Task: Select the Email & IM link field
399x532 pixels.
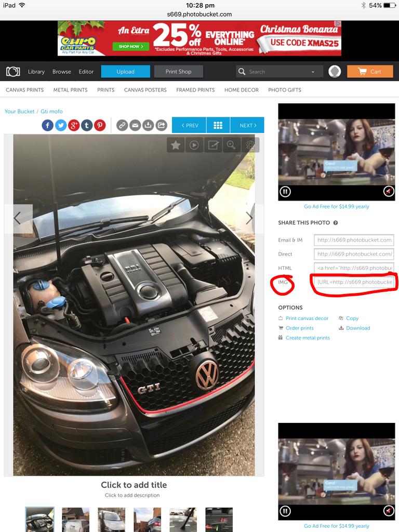Action: 354,240
